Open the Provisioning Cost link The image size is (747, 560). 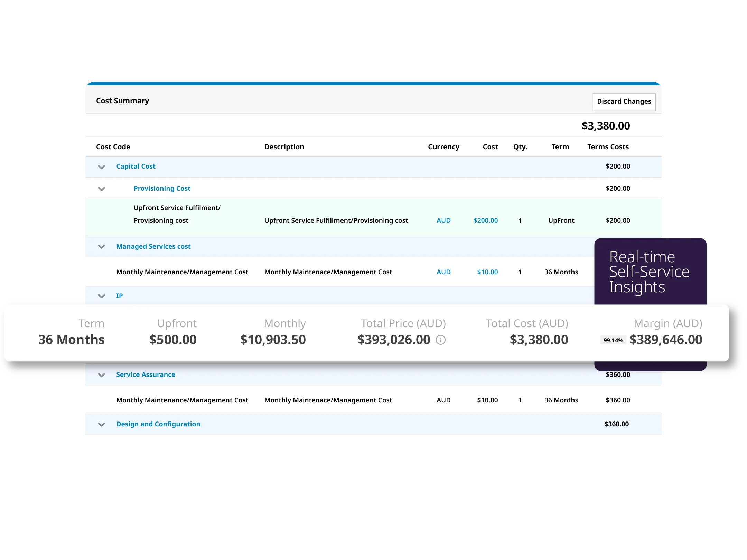pyautogui.click(x=162, y=188)
